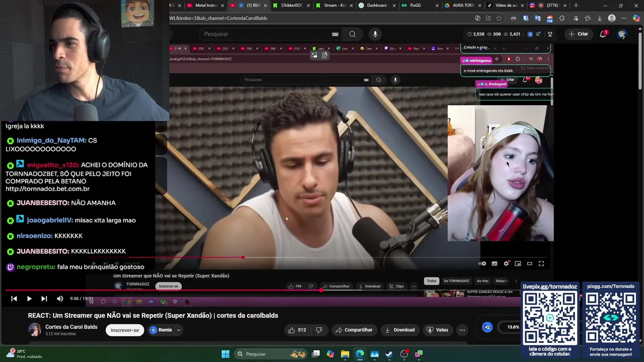The width and height of the screenshot is (644, 362).
Task: Click the Valeu thanks button
Action: 437,330
